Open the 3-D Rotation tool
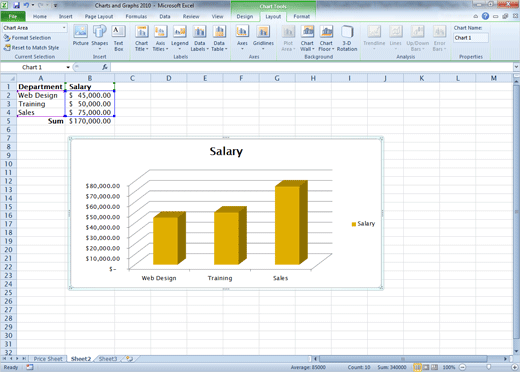 [x=347, y=38]
